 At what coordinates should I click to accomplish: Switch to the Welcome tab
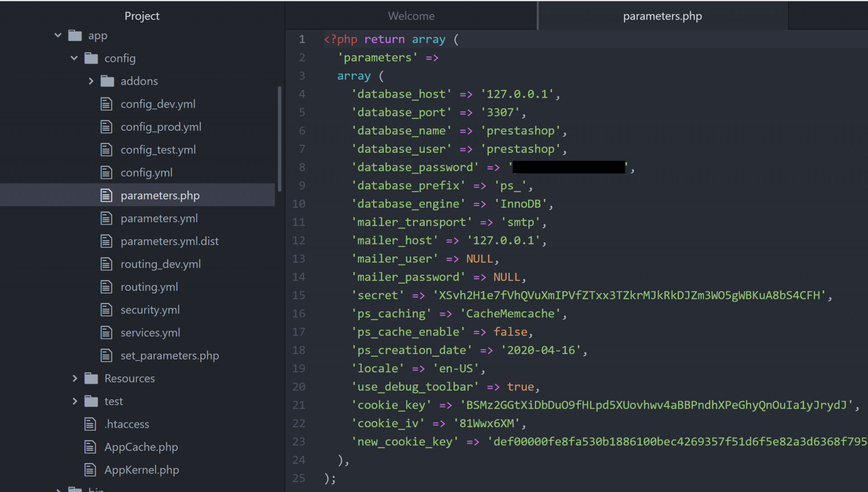(411, 16)
